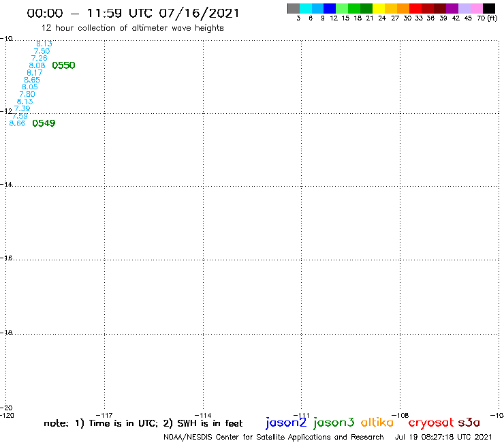This screenshot has width=504, height=443.
Task: Click the green time label 0549
Action: (44, 123)
